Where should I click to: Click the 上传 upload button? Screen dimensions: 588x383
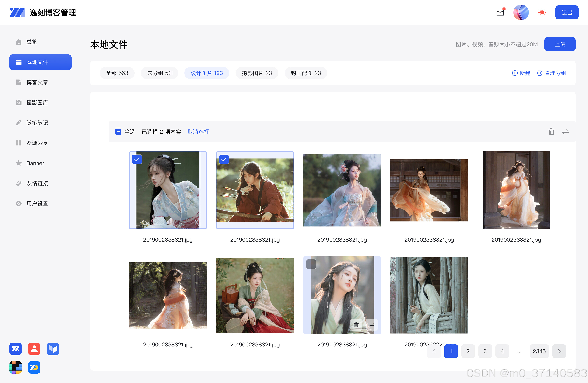560,44
